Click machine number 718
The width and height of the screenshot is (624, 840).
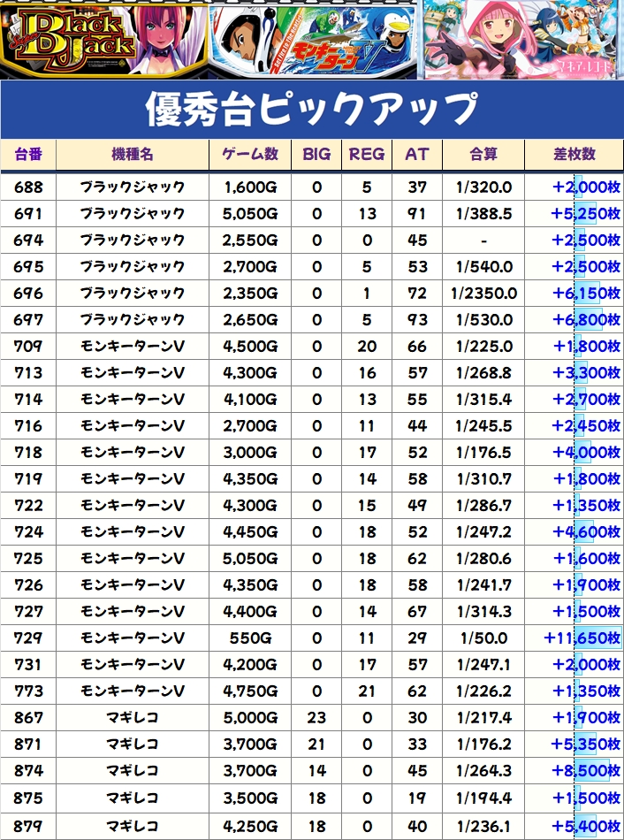click(28, 452)
